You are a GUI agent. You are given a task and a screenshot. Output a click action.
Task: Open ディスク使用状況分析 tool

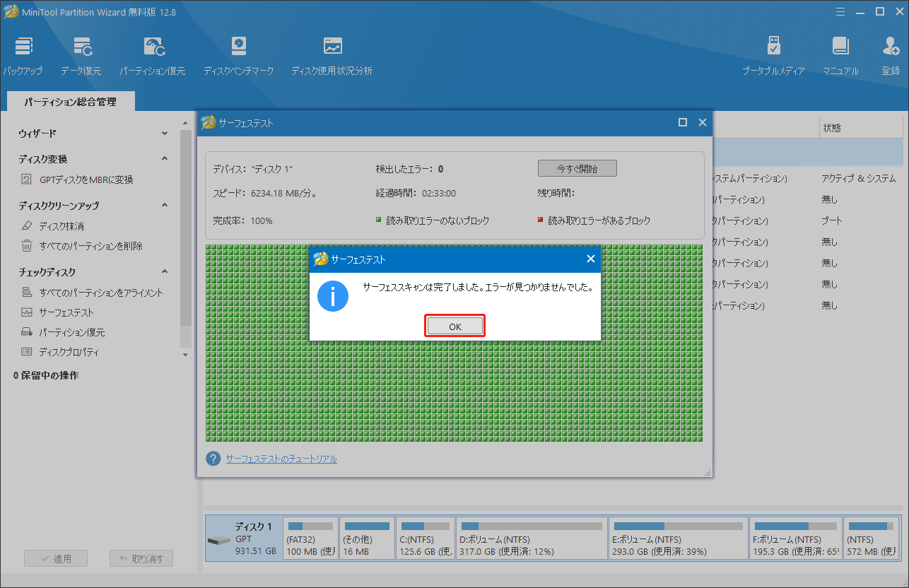(332, 57)
